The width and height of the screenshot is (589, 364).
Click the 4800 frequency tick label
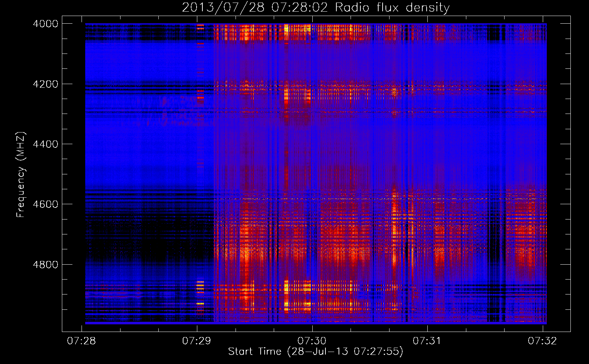pos(46,265)
